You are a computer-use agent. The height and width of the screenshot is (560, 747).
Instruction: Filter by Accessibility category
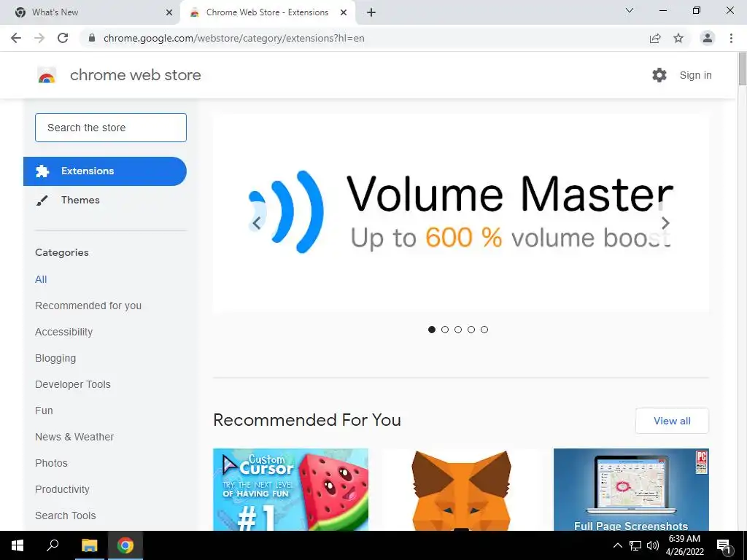point(64,332)
